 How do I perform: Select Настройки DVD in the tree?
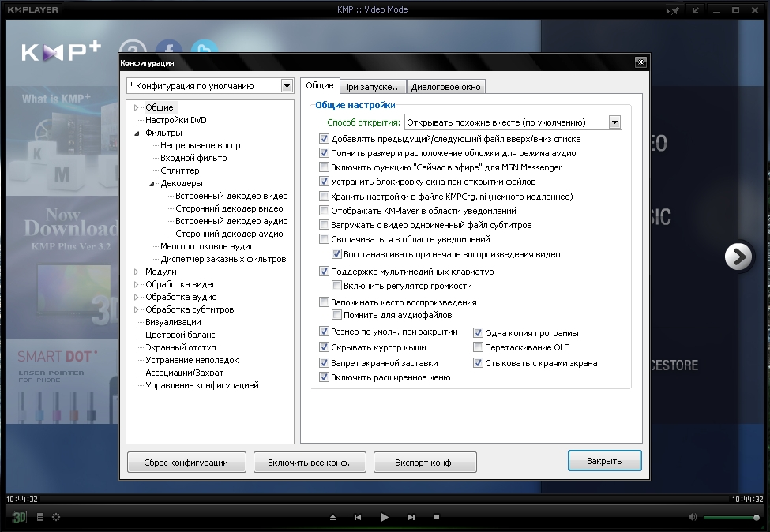[x=176, y=120]
